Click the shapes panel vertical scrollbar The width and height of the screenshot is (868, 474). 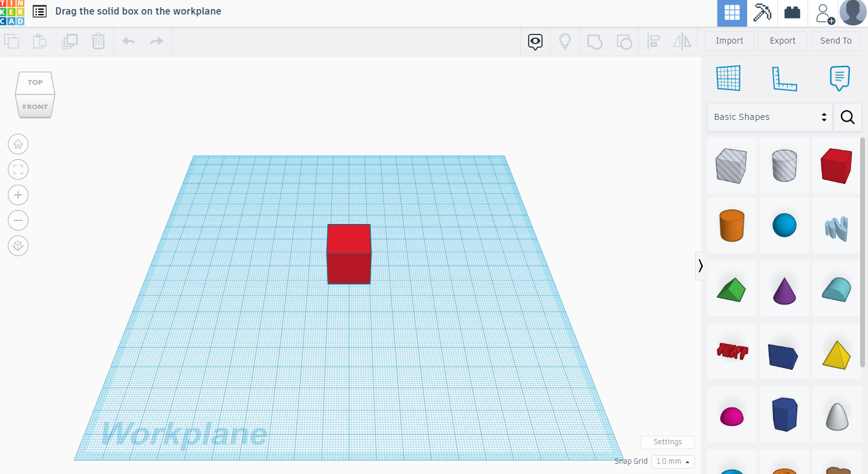(863, 252)
